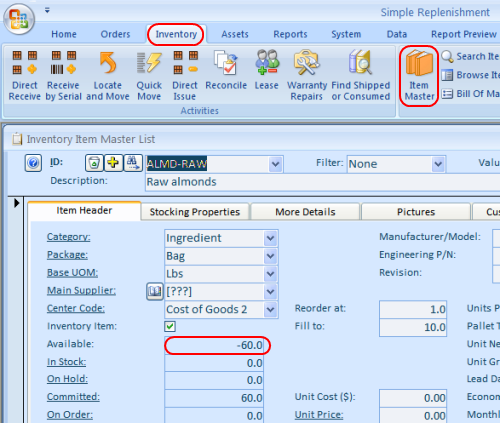The width and height of the screenshot is (500, 423).
Task: Open the Office button application menu
Action: point(19,19)
